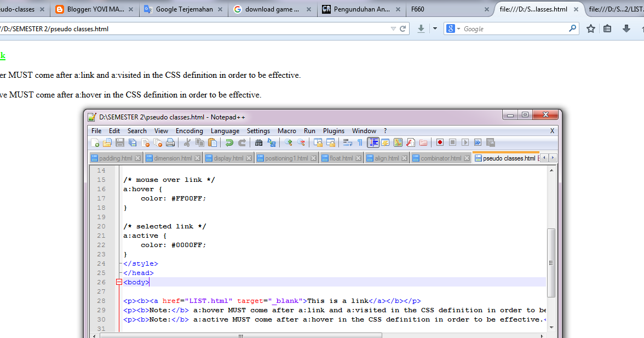Print the document using the printer icon
The image size is (644, 338).
[x=170, y=142]
